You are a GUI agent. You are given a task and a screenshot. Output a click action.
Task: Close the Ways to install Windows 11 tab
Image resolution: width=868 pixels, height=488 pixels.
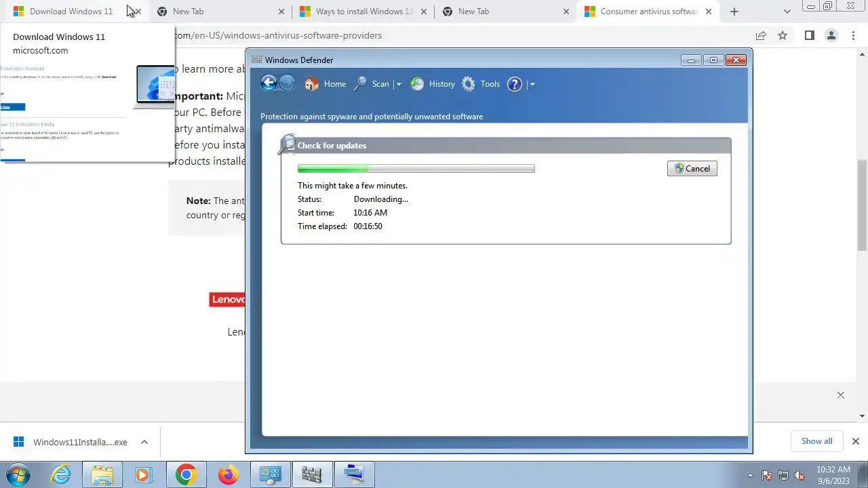click(x=423, y=12)
